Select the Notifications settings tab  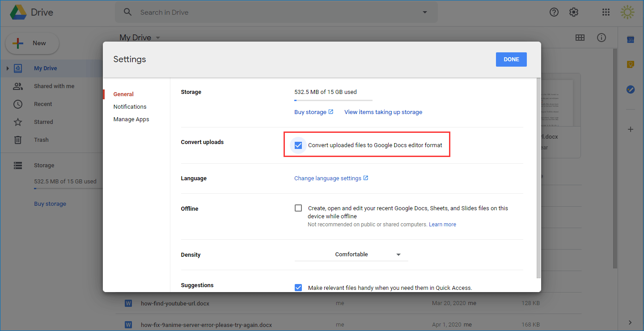pyautogui.click(x=130, y=107)
